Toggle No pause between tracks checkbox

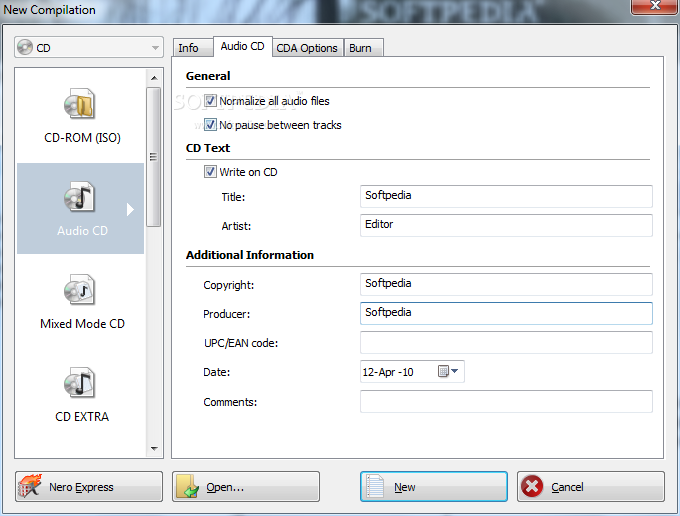[210, 125]
